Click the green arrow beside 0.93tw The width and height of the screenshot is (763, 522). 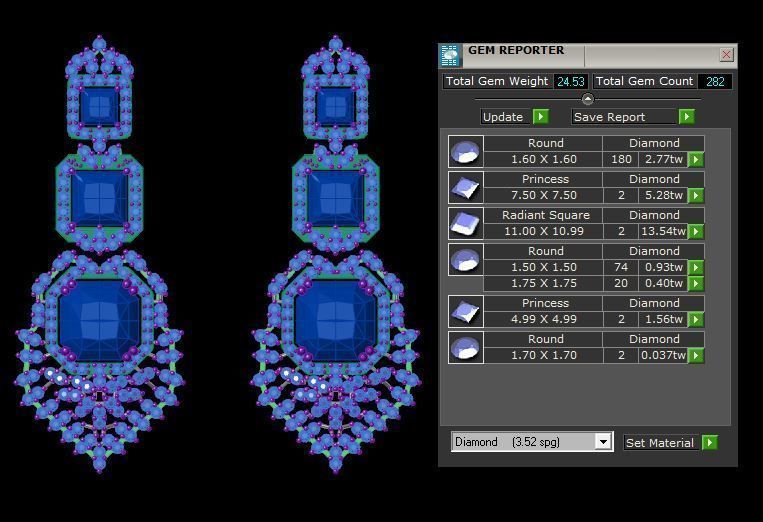pos(696,267)
